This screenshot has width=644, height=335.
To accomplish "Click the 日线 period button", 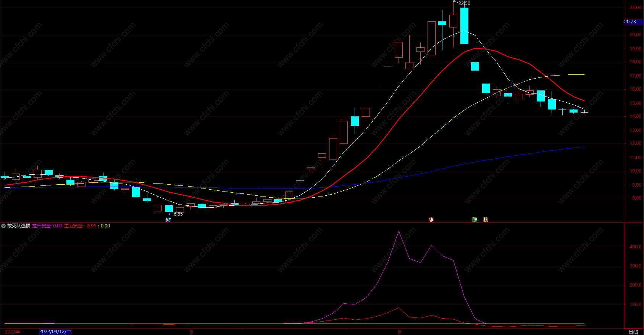I will click(x=633, y=332).
